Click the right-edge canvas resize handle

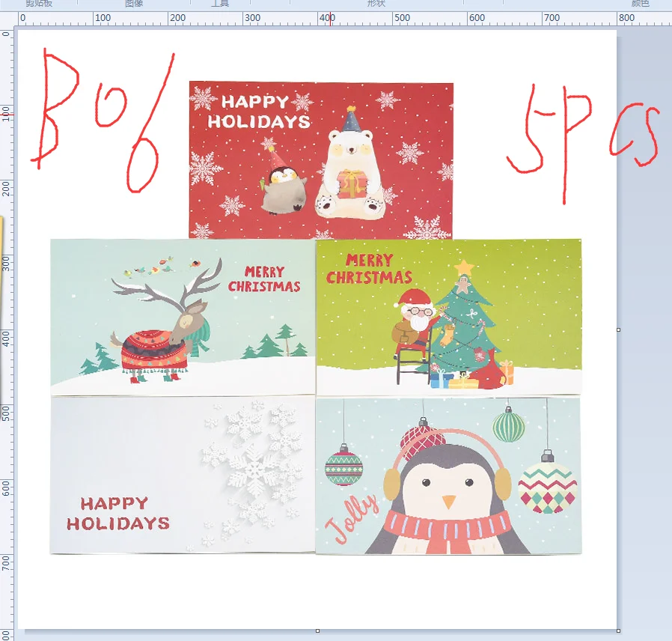(618, 329)
